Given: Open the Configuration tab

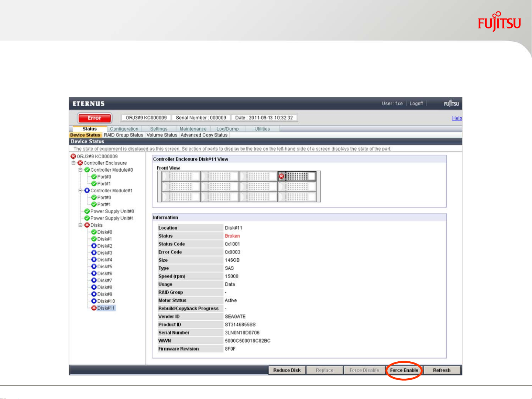Looking at the screenshot, I should point(124,129).
